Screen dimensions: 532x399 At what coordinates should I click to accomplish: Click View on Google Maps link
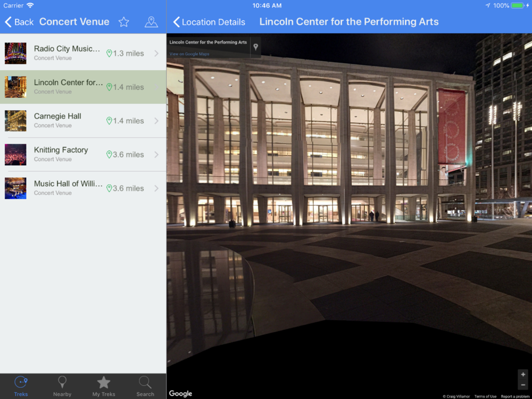(189, 54)
